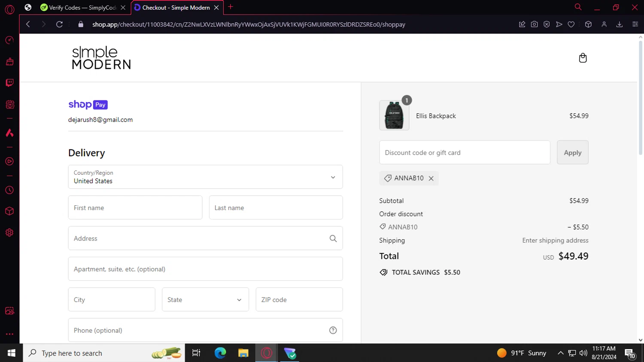Close the Checkout - Simple Modern tab
Viewport: 644px width, 362px height.
216,7
